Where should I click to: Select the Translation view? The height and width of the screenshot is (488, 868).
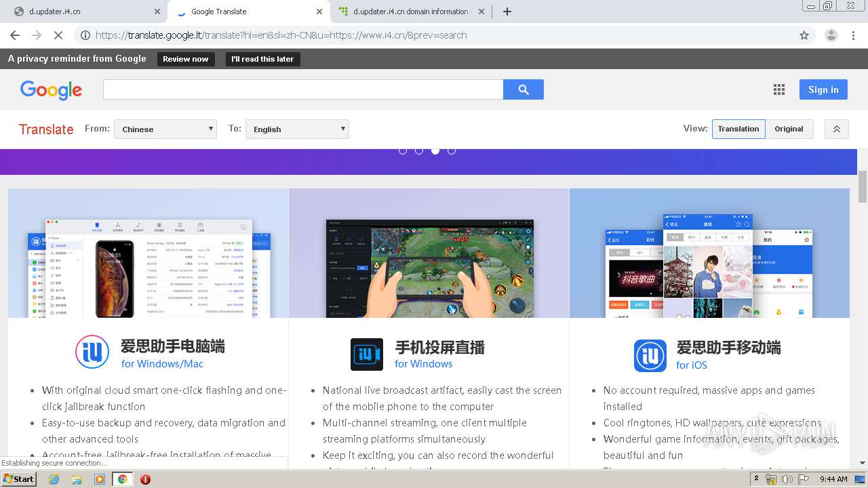[x=738, y=129]
